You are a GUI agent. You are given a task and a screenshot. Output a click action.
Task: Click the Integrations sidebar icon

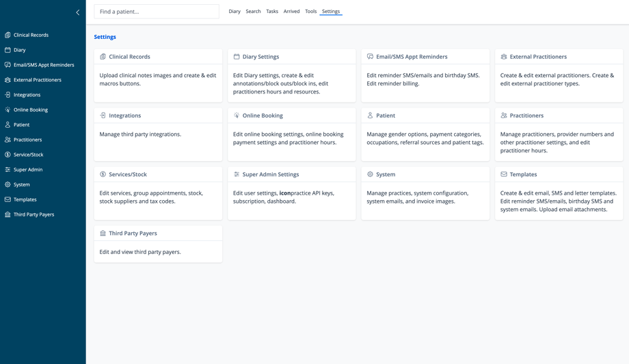pyautogui.click(x=8, y=95)
